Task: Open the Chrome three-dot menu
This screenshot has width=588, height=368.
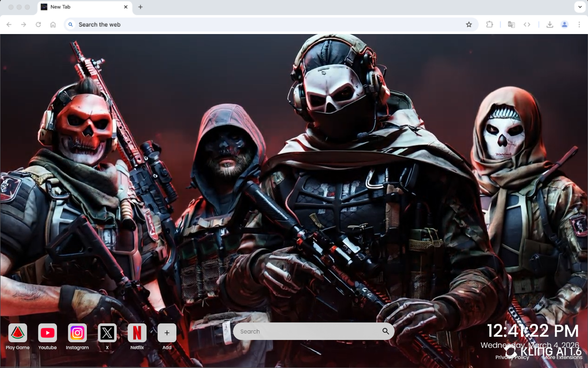Action: (579, 24)
